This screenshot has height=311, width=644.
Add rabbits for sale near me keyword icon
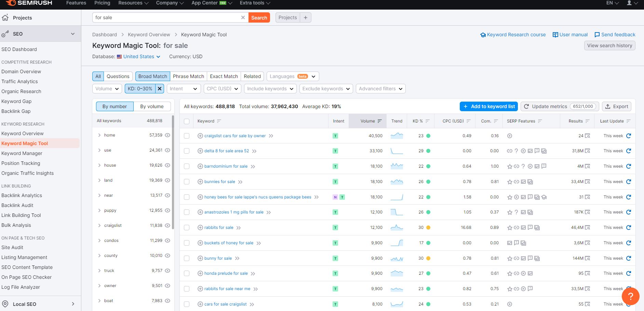click(200, 289)
